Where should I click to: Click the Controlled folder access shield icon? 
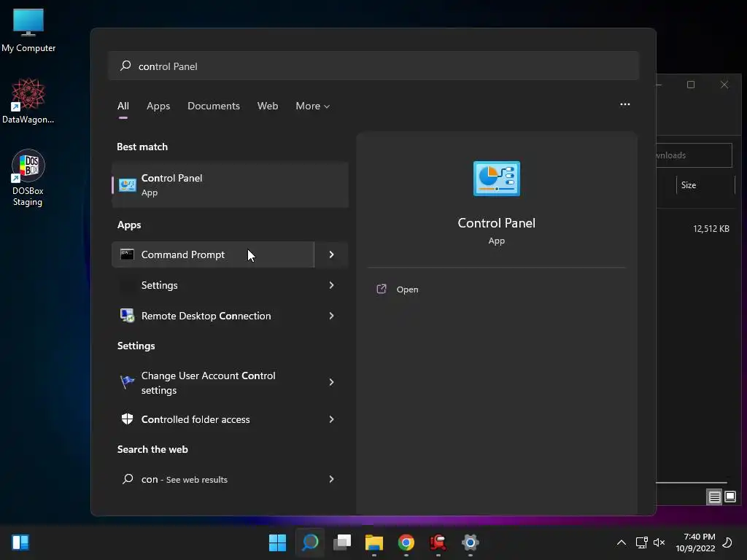(127, 419)
